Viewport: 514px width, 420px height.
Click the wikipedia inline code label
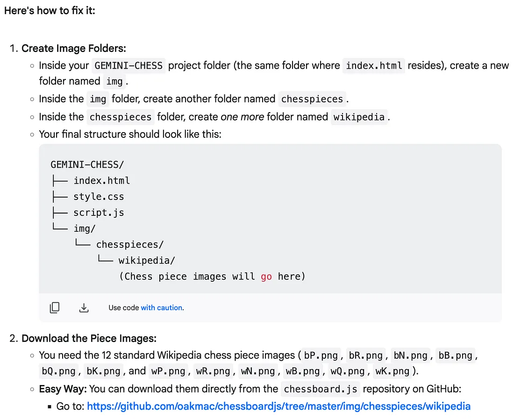359,117
